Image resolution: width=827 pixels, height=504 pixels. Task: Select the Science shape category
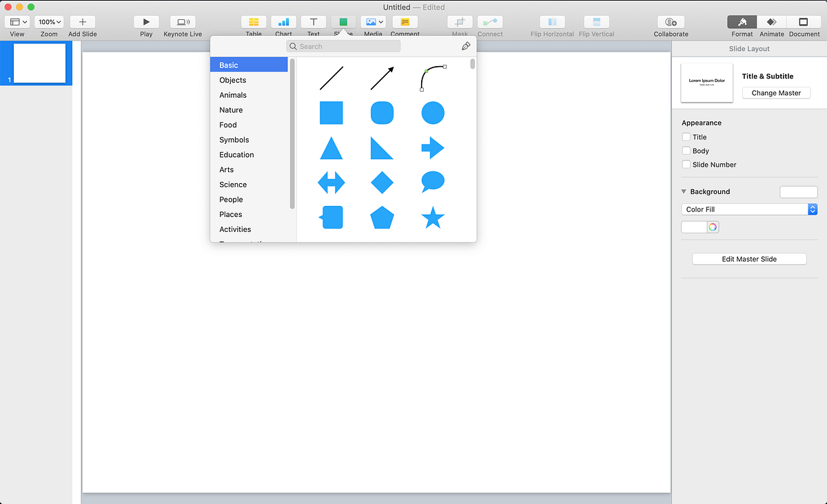coord(249,185)
